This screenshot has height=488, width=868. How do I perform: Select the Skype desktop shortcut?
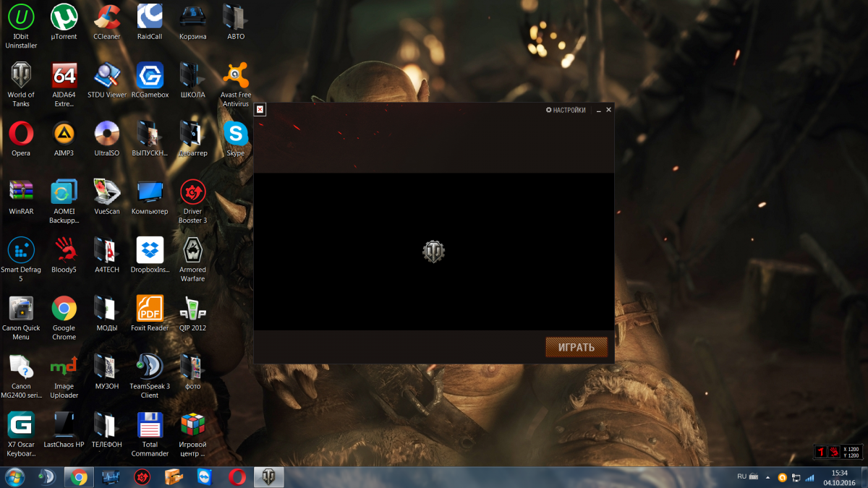coord(236,140)
